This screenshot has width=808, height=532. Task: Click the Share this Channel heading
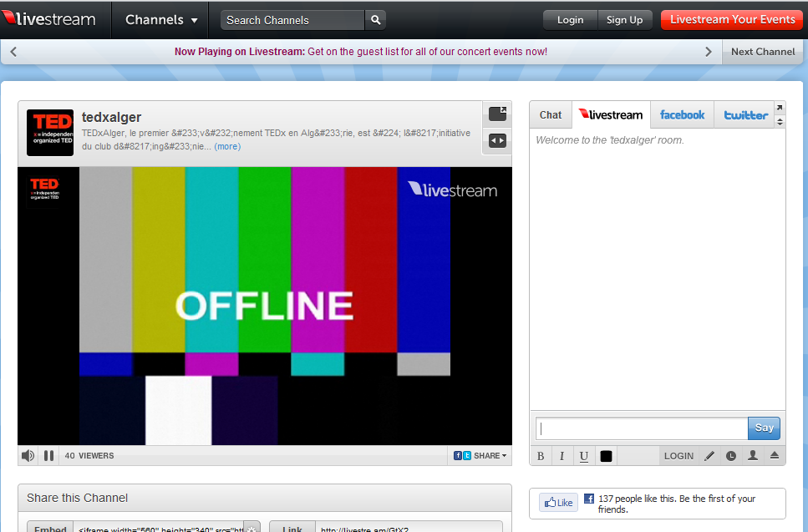78,498
